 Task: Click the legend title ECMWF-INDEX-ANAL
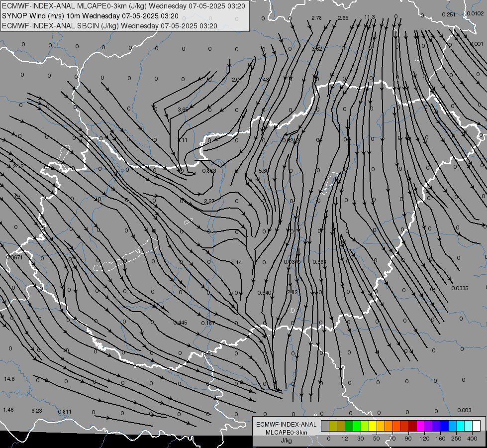pos(286,425)
